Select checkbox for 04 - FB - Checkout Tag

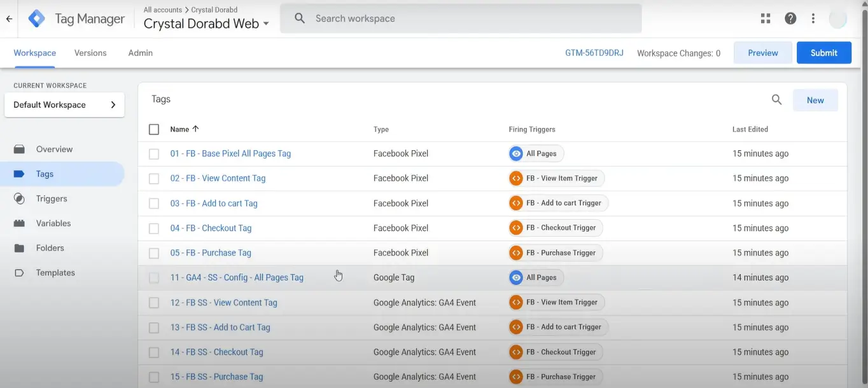(154, 228)
